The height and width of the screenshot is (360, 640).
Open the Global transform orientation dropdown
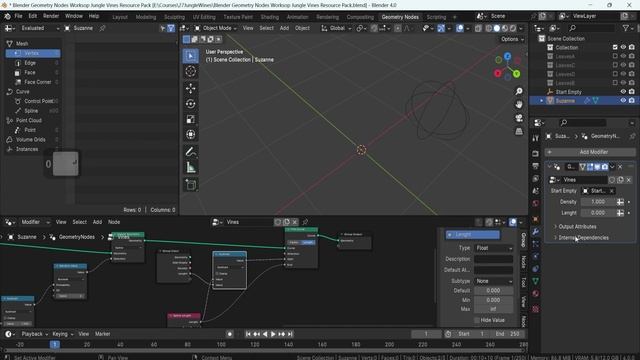pyautogui.click(x=336, y=28)
